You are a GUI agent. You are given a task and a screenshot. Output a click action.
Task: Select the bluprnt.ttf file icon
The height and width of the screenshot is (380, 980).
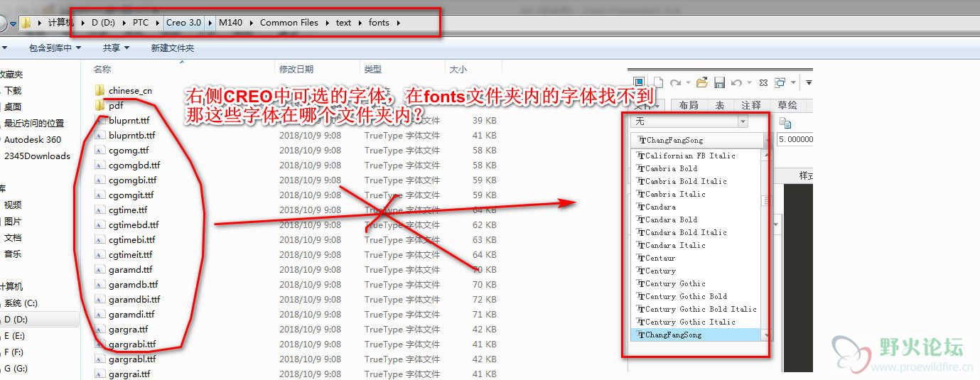click(100, 120)
